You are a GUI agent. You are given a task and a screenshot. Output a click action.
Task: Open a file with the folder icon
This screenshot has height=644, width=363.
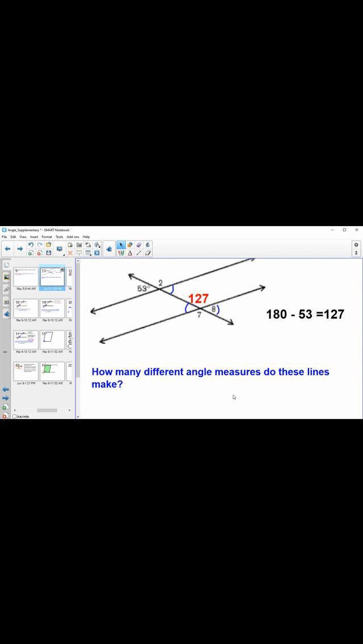pyautogui.click(x=49, y=245)
